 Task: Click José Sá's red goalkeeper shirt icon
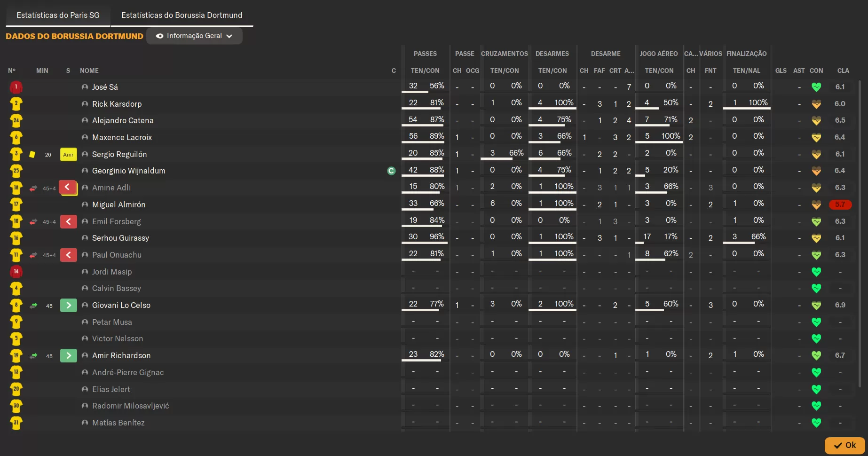click(x=16, y=87)
